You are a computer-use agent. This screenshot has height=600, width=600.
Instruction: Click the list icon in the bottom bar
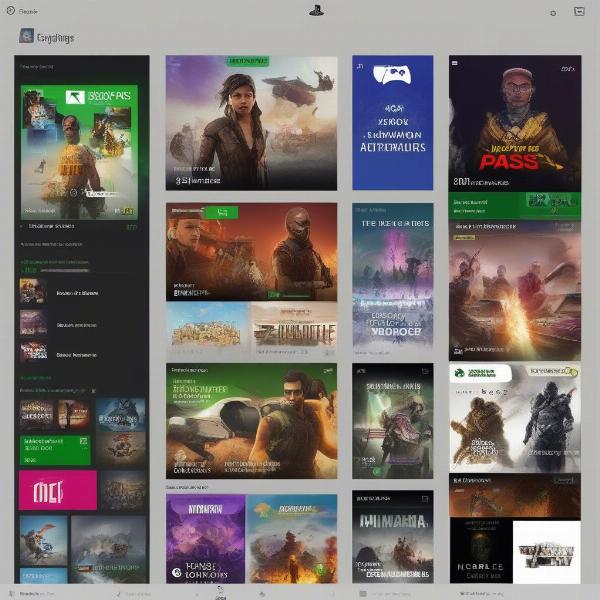[362, 594]
